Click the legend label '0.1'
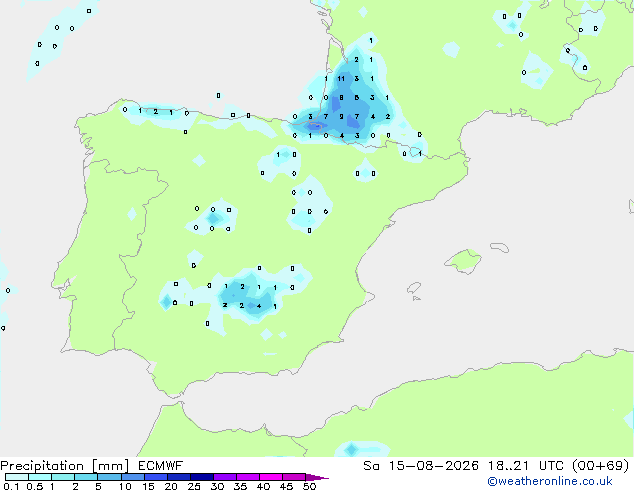Image resolution: width=634 pixels, height=490 pixels. (x=11, y=486)
